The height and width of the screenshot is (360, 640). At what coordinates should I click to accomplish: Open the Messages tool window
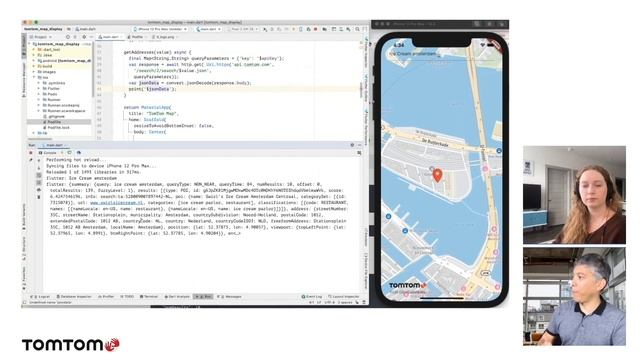(229, 297)
